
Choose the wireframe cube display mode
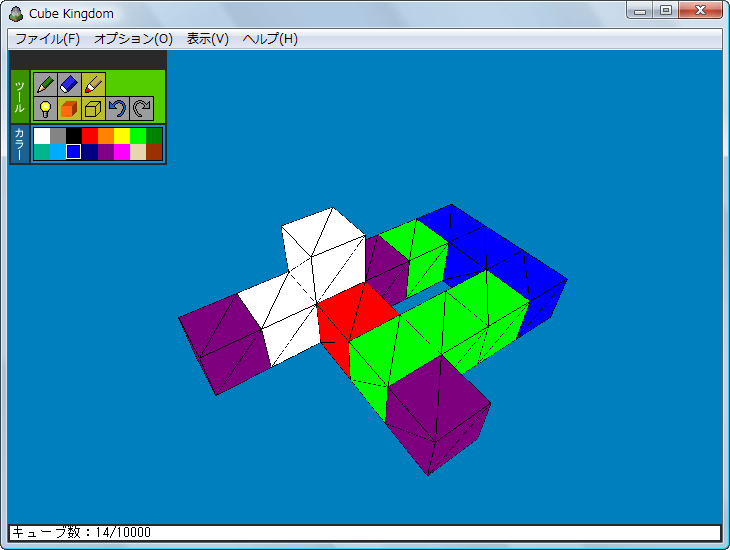[94, 109]
